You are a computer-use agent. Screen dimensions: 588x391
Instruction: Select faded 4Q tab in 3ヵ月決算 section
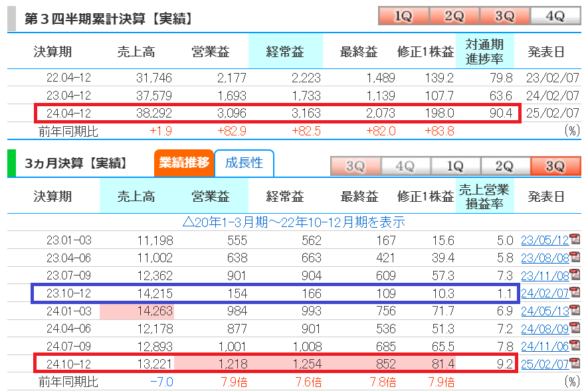point(405,166)
